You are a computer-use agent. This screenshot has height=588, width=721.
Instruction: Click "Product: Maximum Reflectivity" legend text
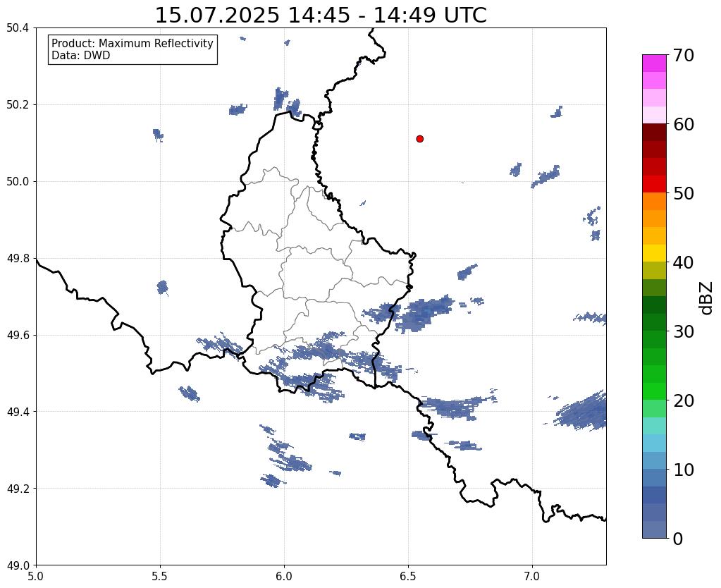pos(133,43)
